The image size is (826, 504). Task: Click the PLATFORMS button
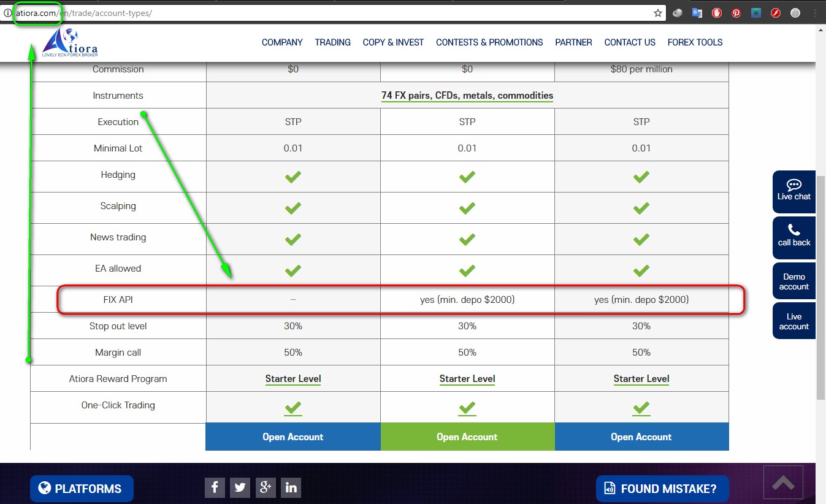click(82, 489)
